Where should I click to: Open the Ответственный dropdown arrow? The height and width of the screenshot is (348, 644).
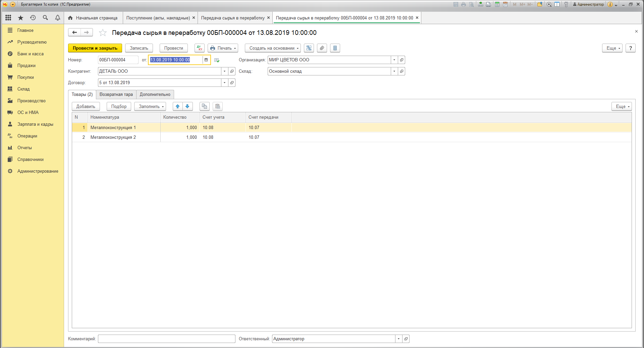point(399,339)
